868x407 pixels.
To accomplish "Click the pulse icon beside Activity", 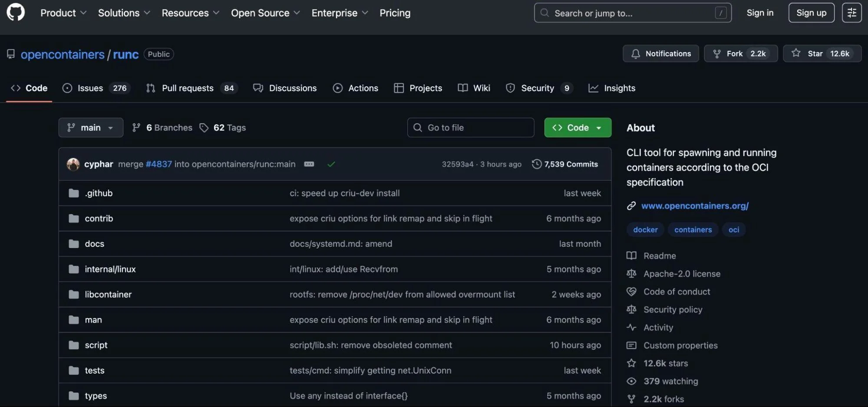I will (x=631, y=327).
